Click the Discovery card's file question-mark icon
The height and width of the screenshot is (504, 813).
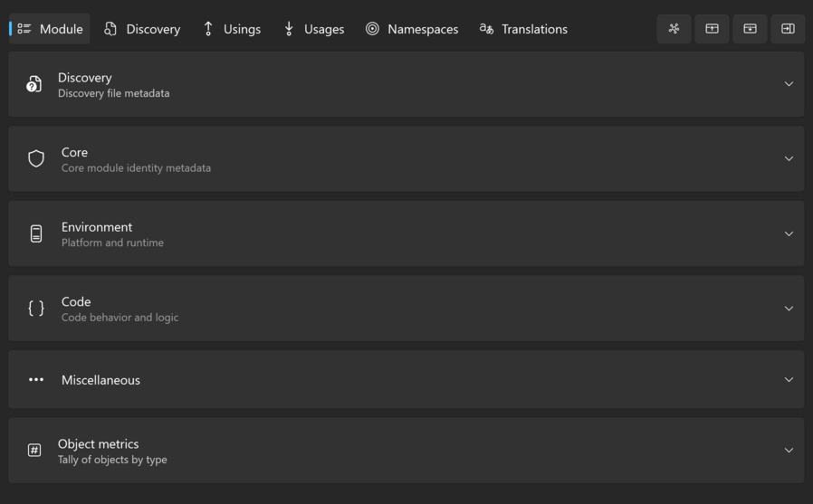[x=34, y=84]
